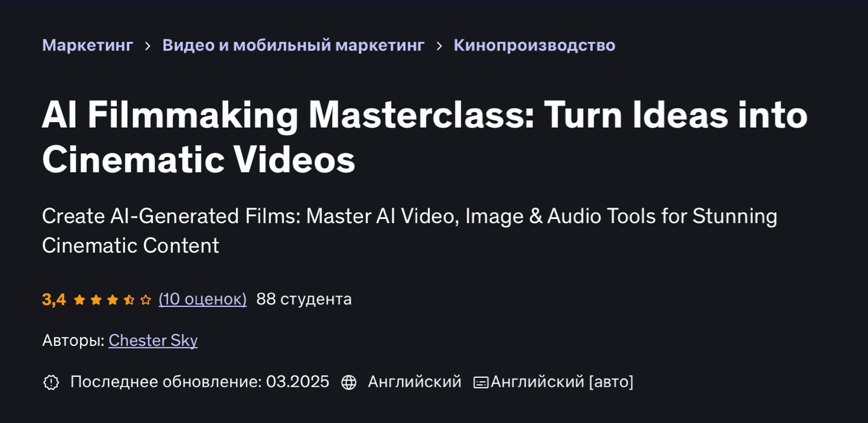Click the half-filled fourth rating star
Screen dimensions: 868x423
[129, 300]
